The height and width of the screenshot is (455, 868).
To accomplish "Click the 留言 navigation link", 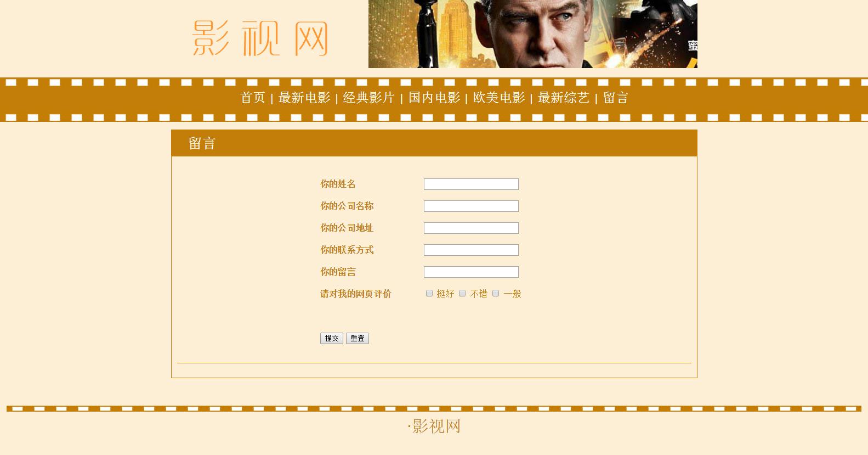I will click(x=616, y=98).
